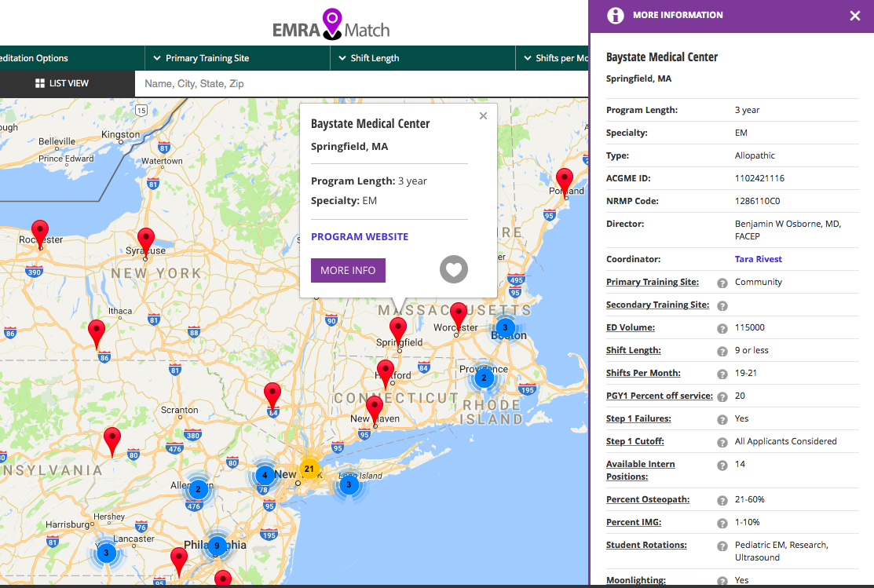Screen dimensions: 874x588
Task: Expand the Shifts per Month filter
Action: [x=552, y=58]
